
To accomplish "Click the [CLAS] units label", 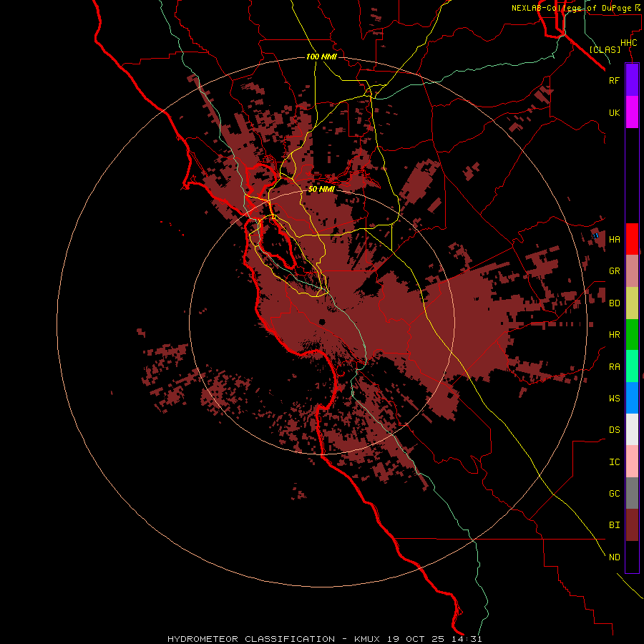I will click(605, 49).
